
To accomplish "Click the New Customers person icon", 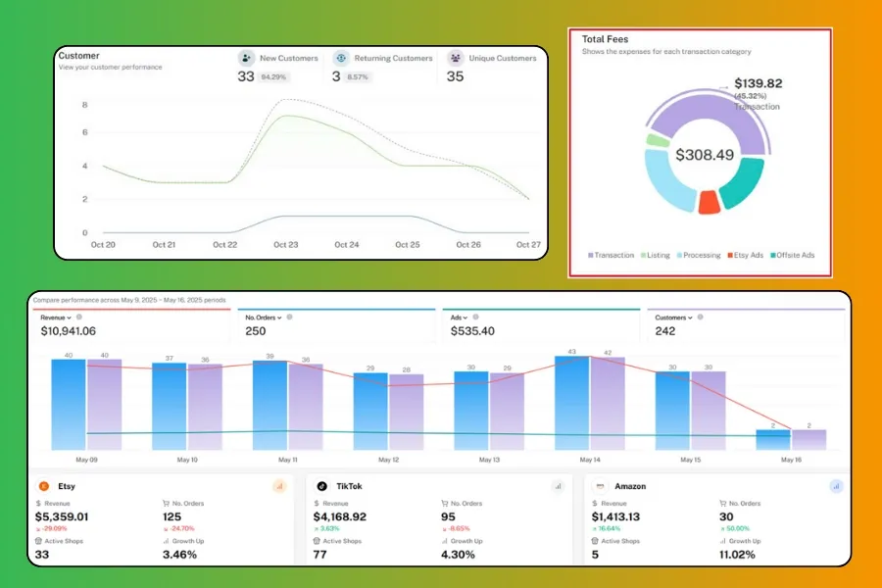I will click(246, 58).
